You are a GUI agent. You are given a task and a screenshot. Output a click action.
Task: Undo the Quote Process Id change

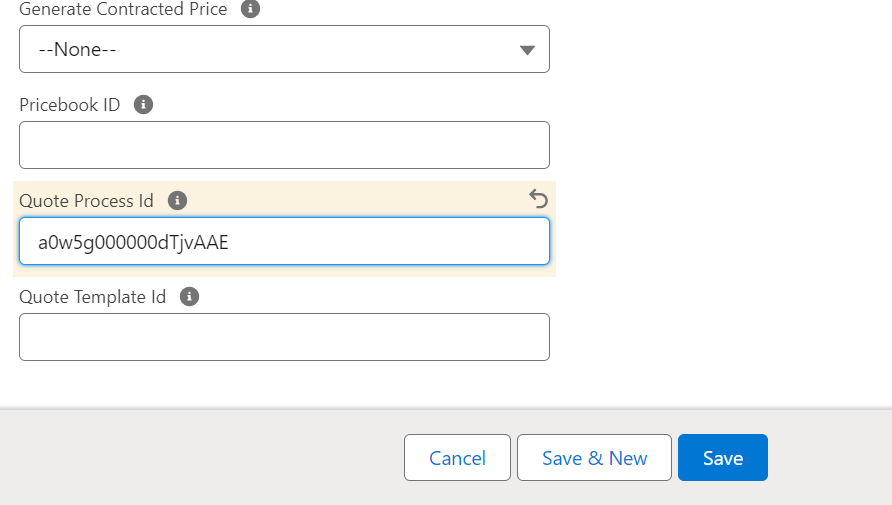tap(538, 199)
